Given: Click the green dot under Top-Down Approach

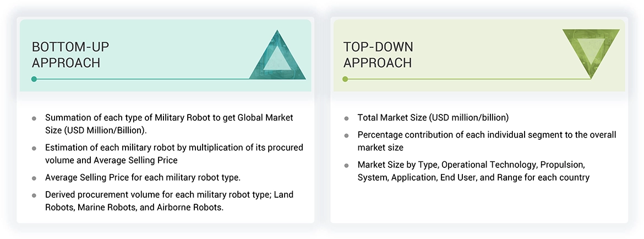Looking at the screenshot, I should pos(346,79).
